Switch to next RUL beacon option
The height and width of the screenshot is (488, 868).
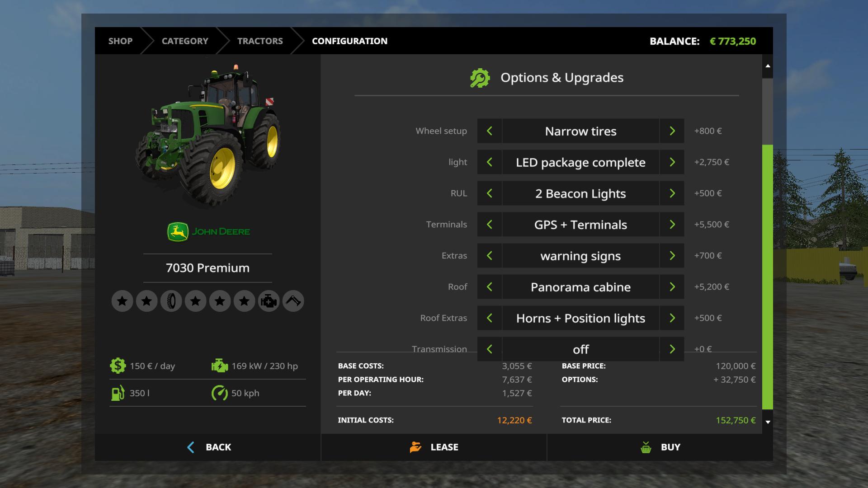coord(672,193)
